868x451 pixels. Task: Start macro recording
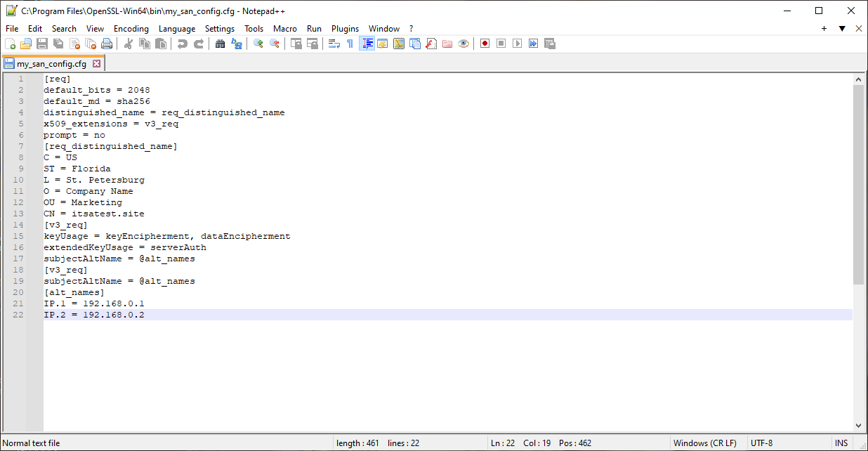click(x=485, y=43)
